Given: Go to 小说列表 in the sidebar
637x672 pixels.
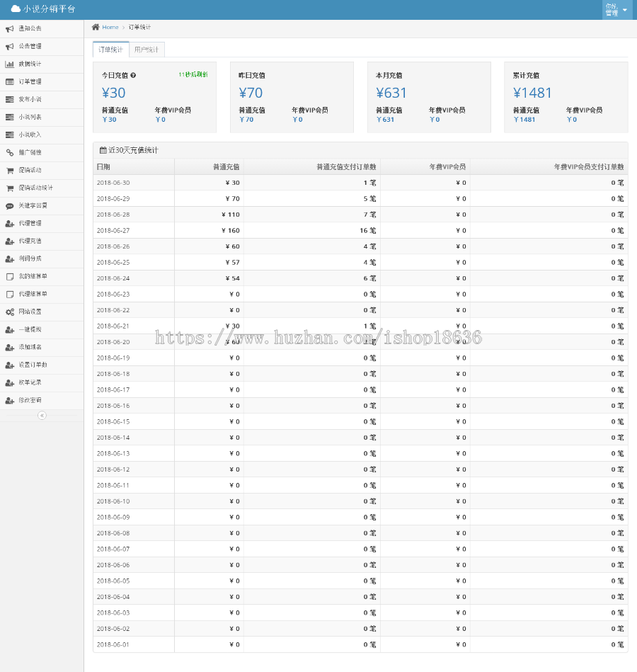Looking at the screenshot, I should (30, 117).
